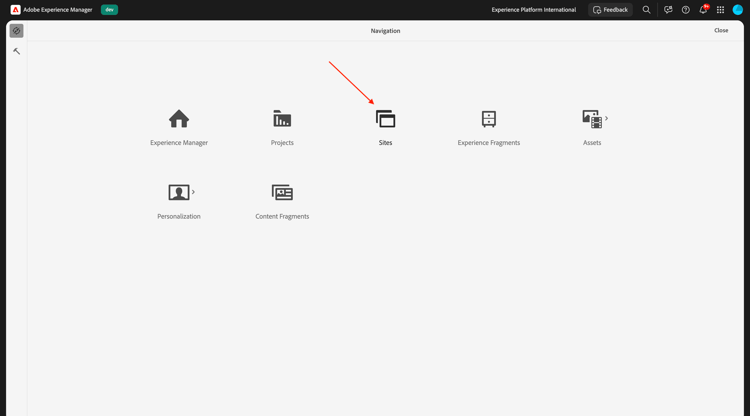750x416 pixels.
Task: Open the Content Fragments icon
Action: click(x=282, y=192)
